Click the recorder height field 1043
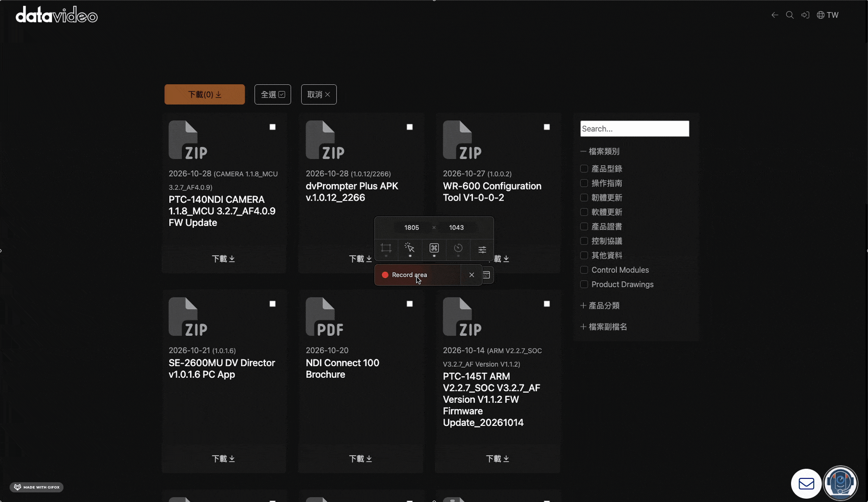Image resolution: width=868 pixels, height=502 pixels. (456, 228)
